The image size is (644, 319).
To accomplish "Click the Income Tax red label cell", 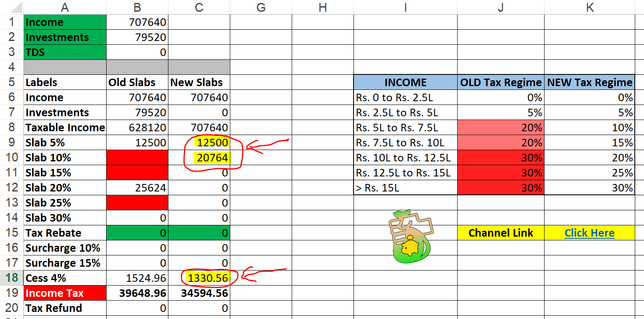I will coord(65,293).
